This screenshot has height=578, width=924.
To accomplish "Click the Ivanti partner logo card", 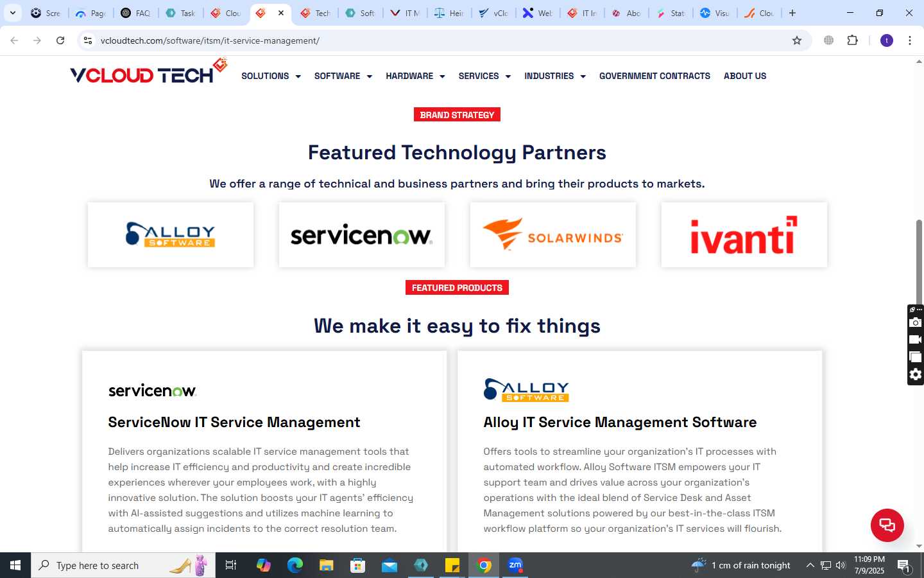I will coord(744,235).
